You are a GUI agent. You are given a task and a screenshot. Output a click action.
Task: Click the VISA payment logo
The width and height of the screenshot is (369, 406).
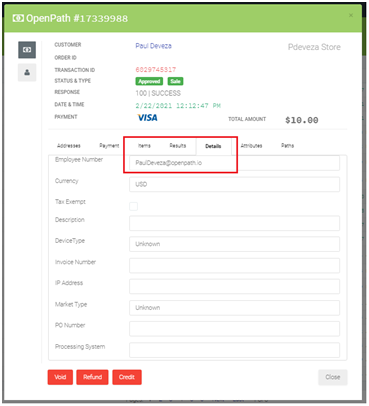147,118
